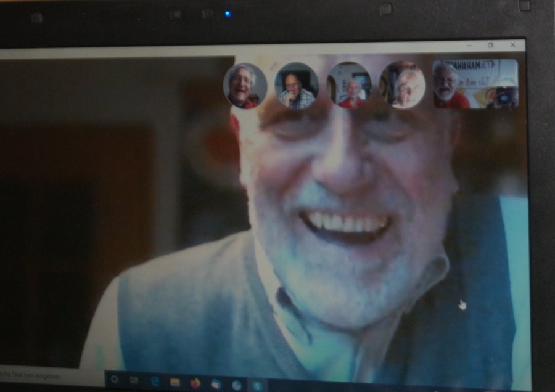Select the laughing participant's circular video thumbnail
Image resolution: width=555 pixels, height=392 pixels.
[x=245, y=86]
